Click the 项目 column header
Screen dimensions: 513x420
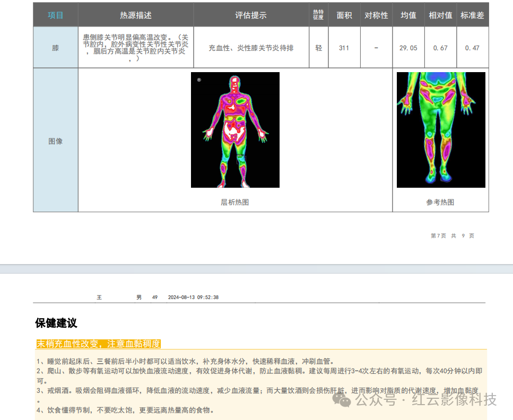point(56,15)
